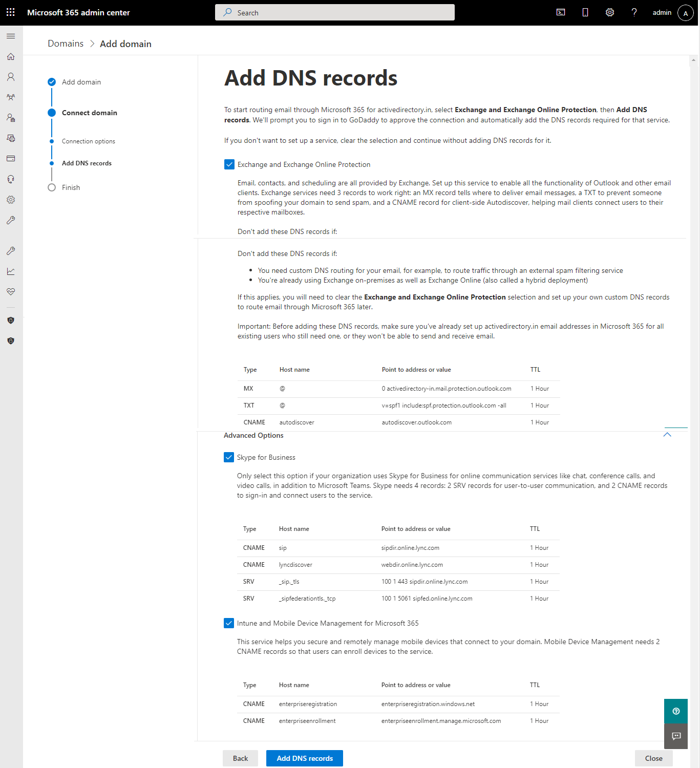Click the breadcrumb chevron after Domains
Screen dimensions: 700x768
pyautogui.click(x=92, y=44)
